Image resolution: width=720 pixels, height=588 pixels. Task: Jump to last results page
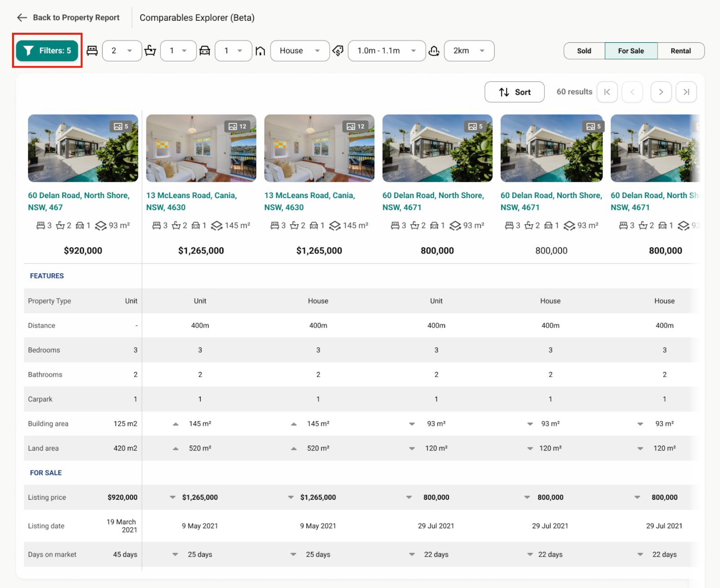pos(686,92)
